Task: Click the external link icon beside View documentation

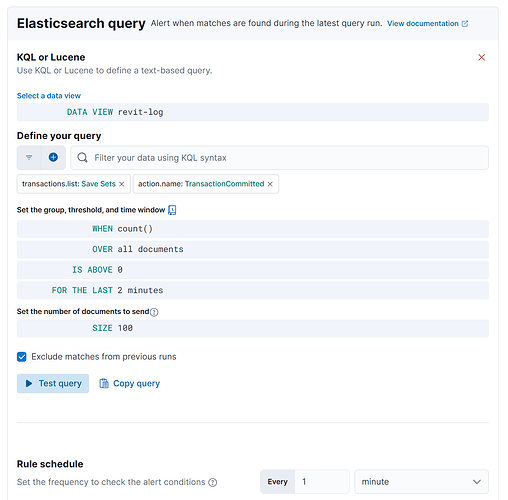Action: click(465, 24)
